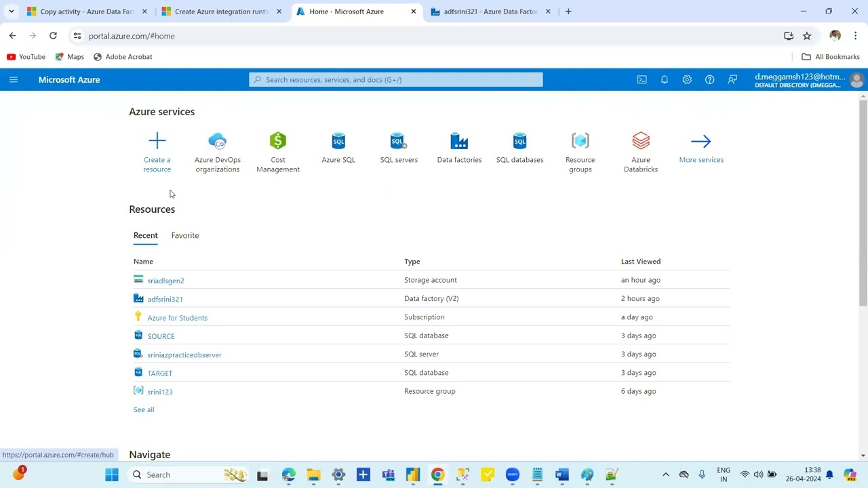Open the sriadlsgen2 storage account

[x=165, y=281]
